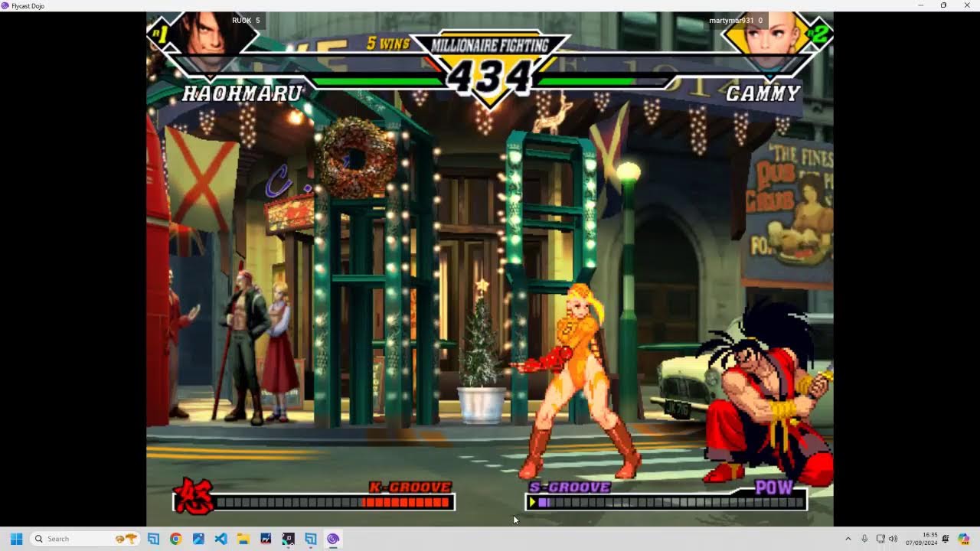Viewport: 980px width, 551px height.
Task: Click the POW label on the gauge
Action: [773, 487]
